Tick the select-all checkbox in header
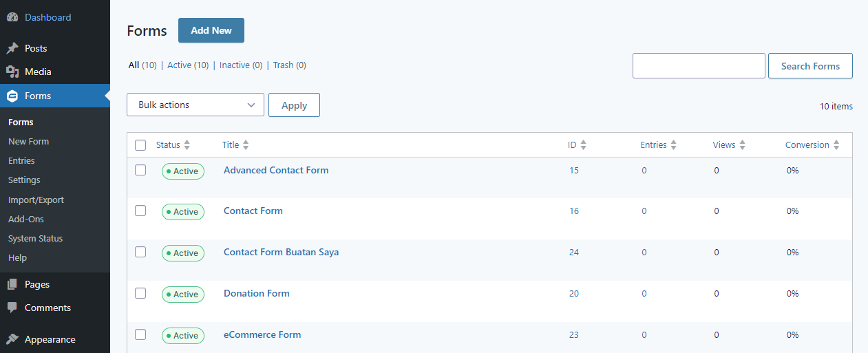 pos(140,145)
